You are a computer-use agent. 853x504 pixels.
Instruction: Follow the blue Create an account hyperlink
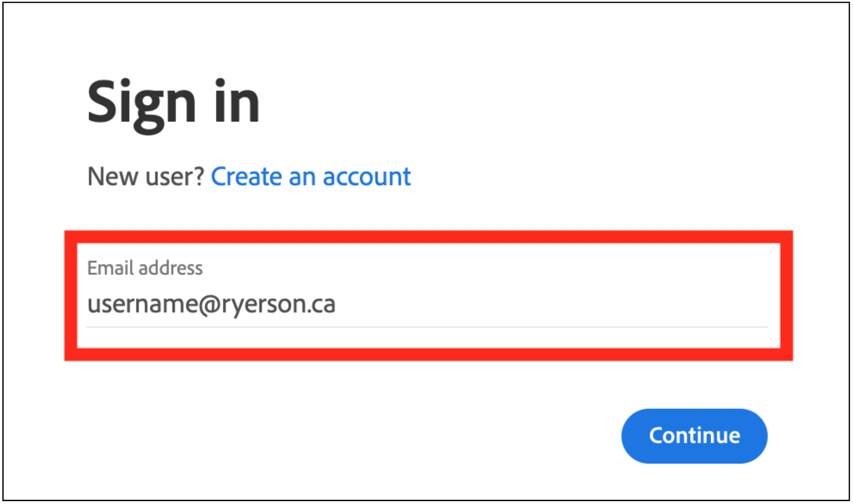coord(311,177)
